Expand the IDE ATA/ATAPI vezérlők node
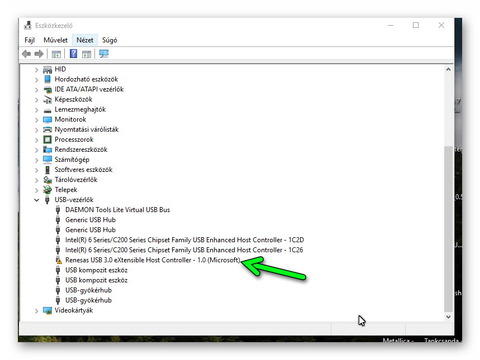Image resolution: width=480 pixels, height=360 pixels. point(37,90)
